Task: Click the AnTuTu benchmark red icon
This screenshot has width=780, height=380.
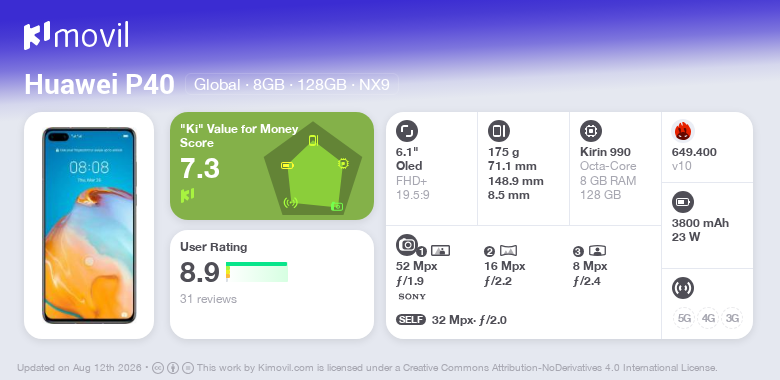Action: point(682,131)
